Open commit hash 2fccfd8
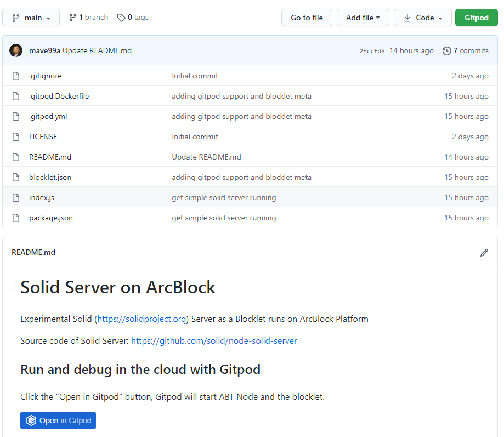Screen dimensions: 504x437 click(372, 51)
